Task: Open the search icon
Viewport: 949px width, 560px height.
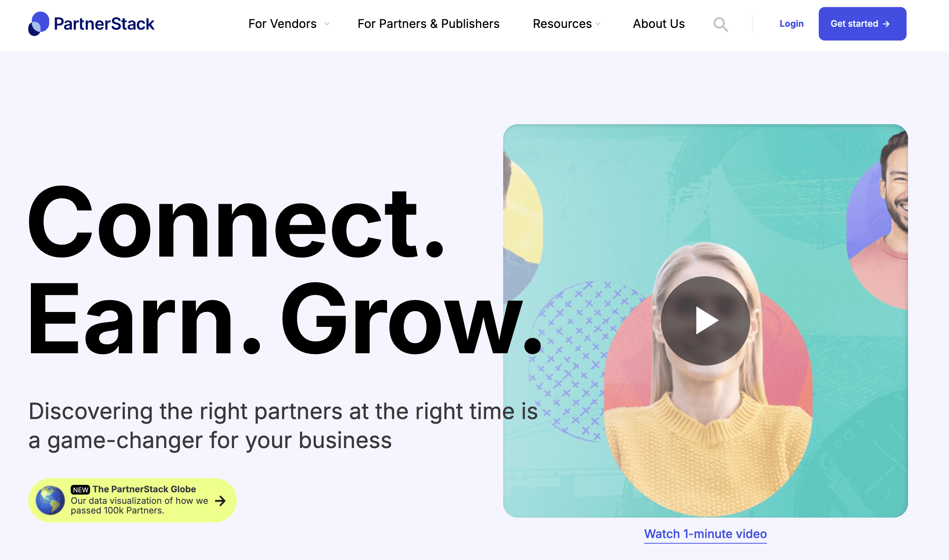Action: click(x=721, y=24)
